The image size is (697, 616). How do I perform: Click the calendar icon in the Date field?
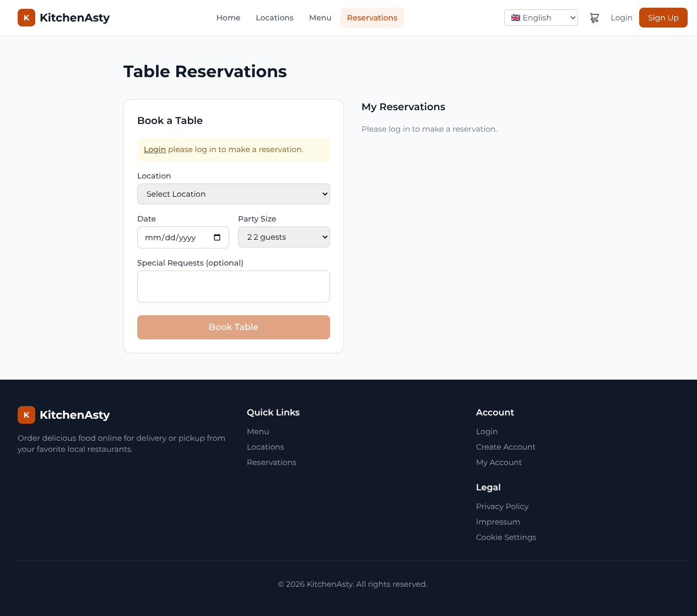(217, 237)
